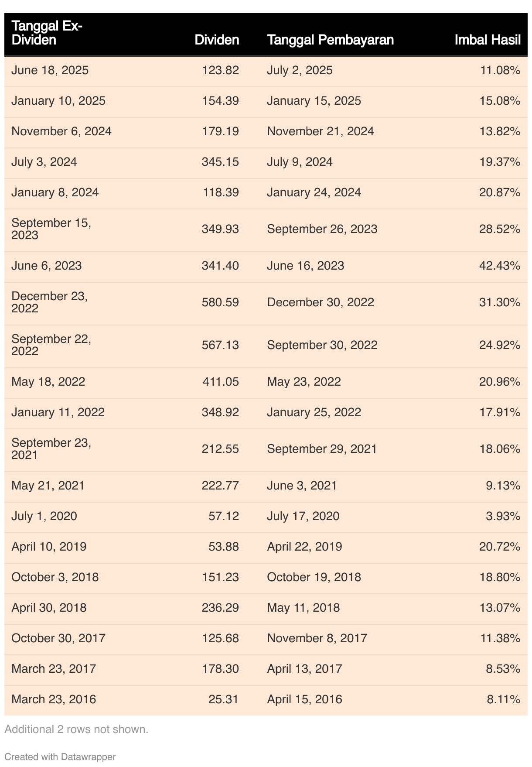Select the April 22, 2019 payment date

point(304,547)
